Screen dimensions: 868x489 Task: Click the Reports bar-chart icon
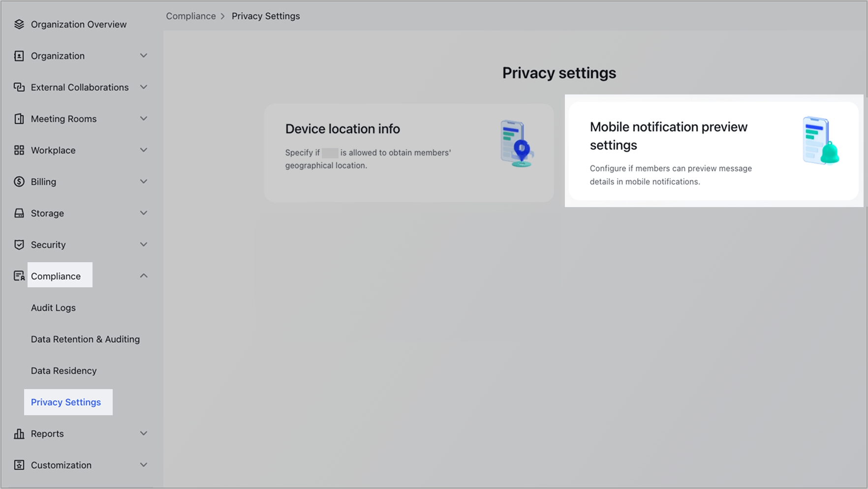coord(19,433)
